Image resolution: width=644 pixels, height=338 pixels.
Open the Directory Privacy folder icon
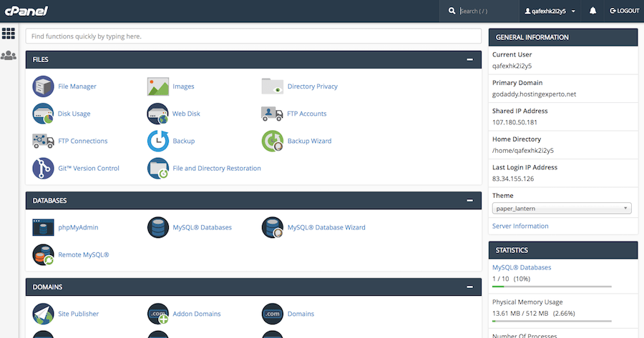coord(273,86)
